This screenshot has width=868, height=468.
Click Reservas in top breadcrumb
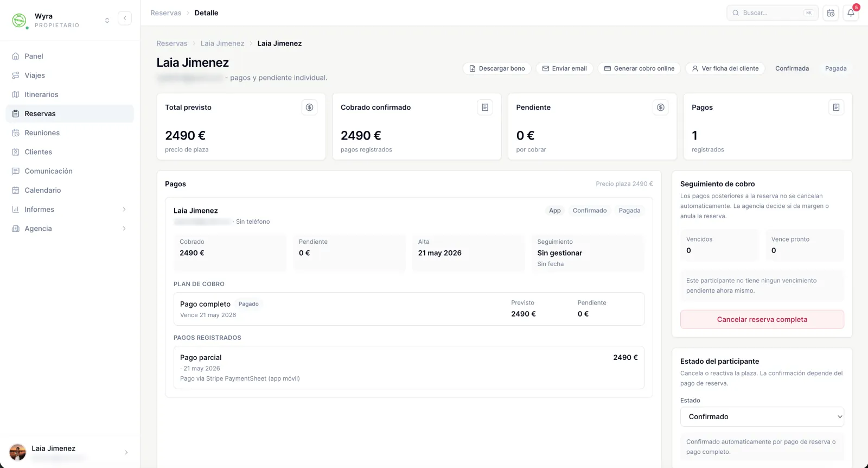(166, 13)
